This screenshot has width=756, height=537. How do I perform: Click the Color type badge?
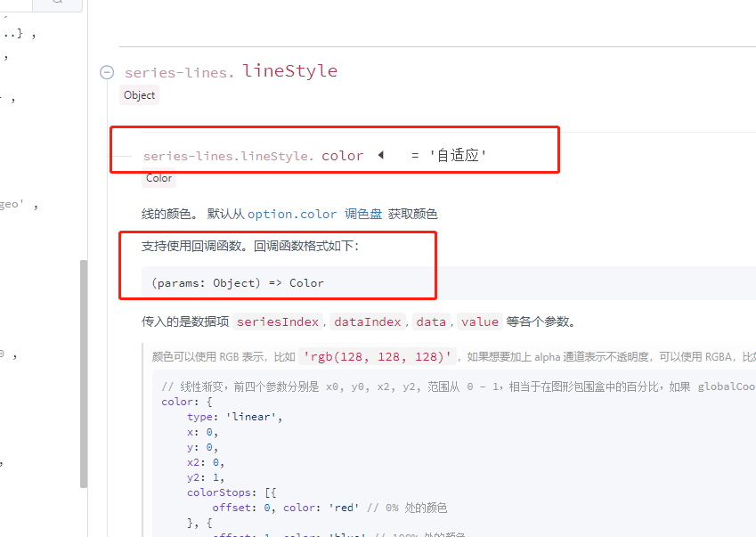(159, 178)
